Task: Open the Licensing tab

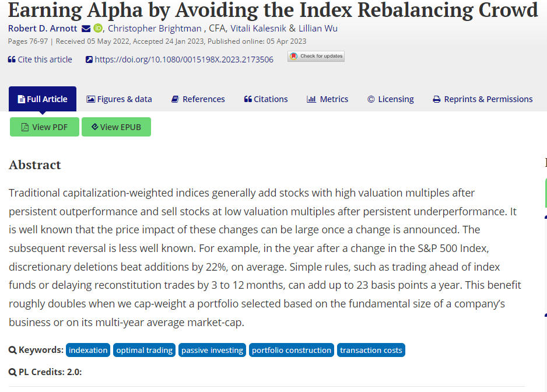Action: pyautogui.click(x=391, y=99)
